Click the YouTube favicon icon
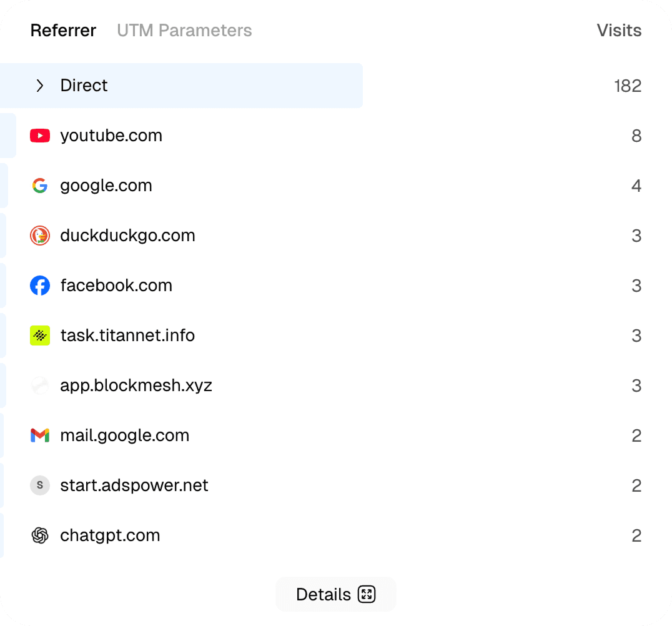Screen dimensions: 672x626 point(40,136)
